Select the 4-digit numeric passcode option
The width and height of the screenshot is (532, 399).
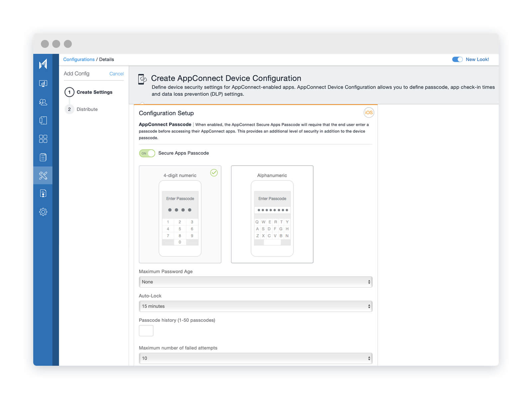tap(180, 214)
